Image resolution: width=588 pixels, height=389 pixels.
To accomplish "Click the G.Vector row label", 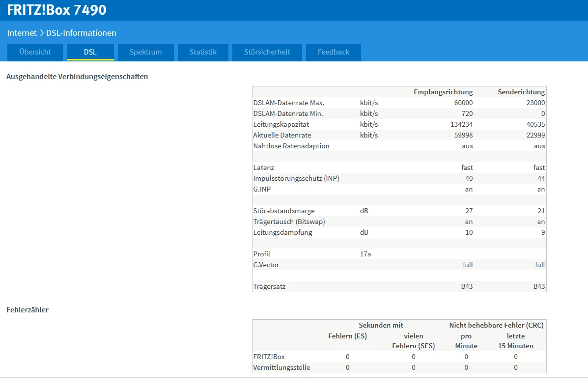I will (266, 265).
